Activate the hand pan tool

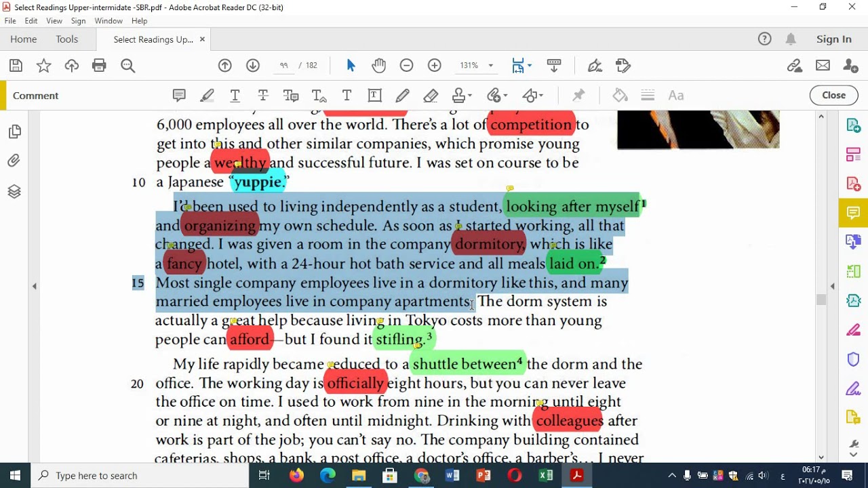click(378, 65)
